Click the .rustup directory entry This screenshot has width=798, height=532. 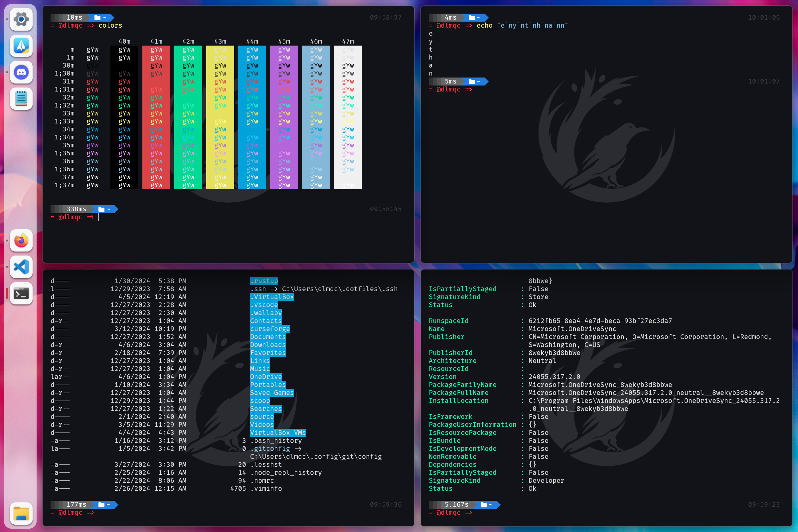click(264, 281)
